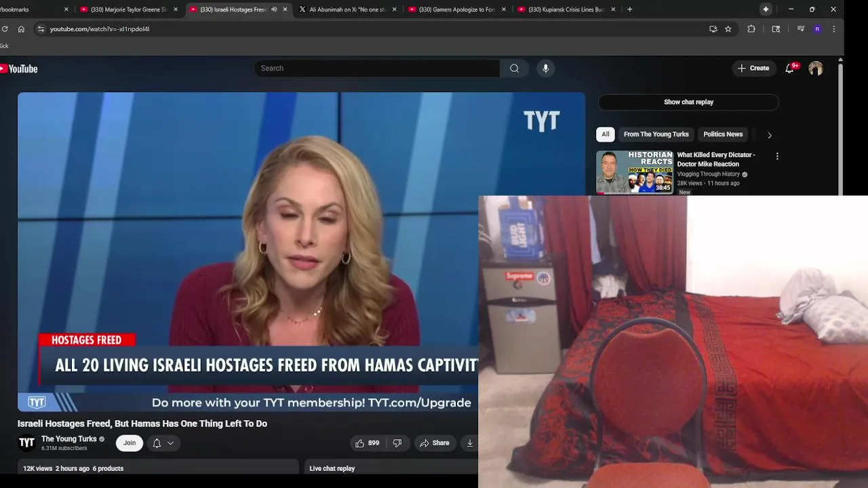This screenshot has height=488, width=868.
Task: Open the Chrome profile R avatar
Action: click(817, 29)
